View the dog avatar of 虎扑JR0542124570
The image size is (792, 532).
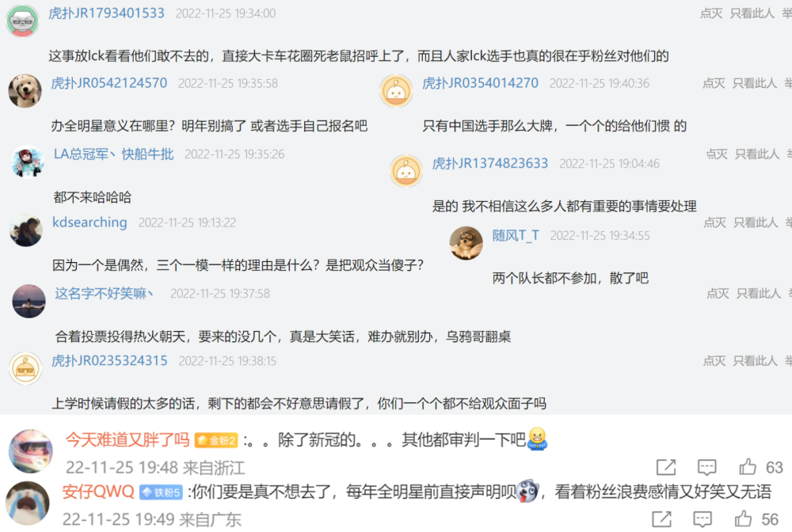[25, 91]
